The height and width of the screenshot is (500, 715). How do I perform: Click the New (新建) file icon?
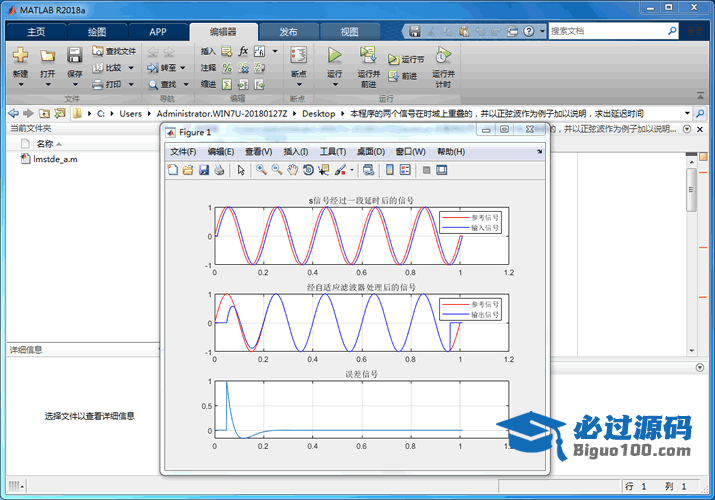pos(21,55)
